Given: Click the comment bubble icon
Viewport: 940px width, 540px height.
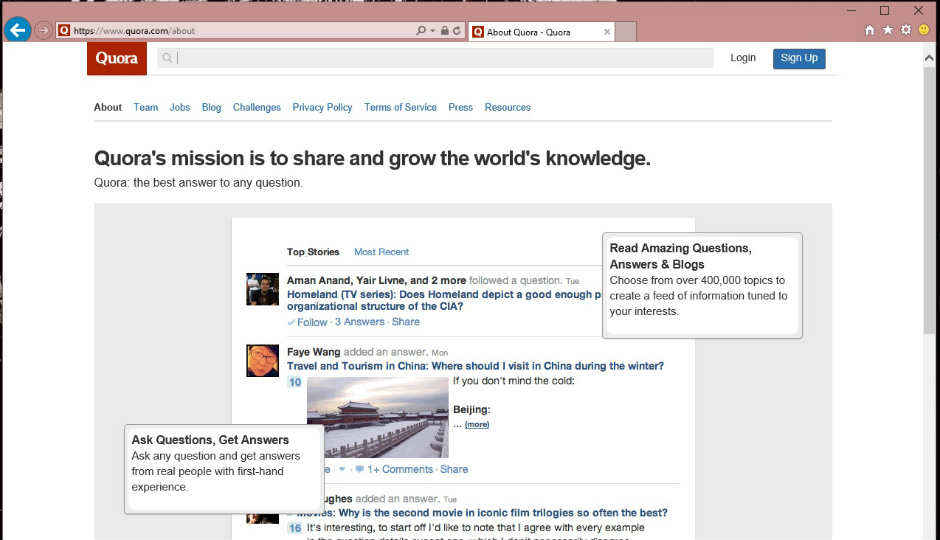Looking at the screenshot, I should 360,469.
